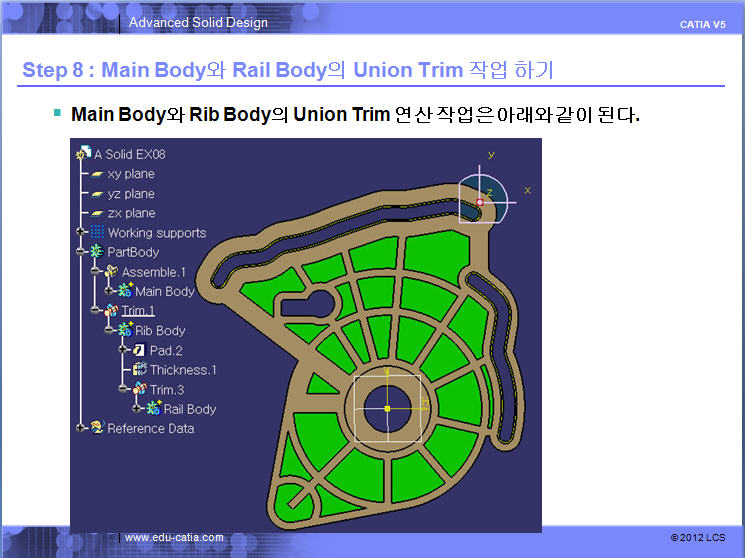Pick the yz plane tree entry
The width and height of the screenshot is (745, 558).
tap(130, 194)
